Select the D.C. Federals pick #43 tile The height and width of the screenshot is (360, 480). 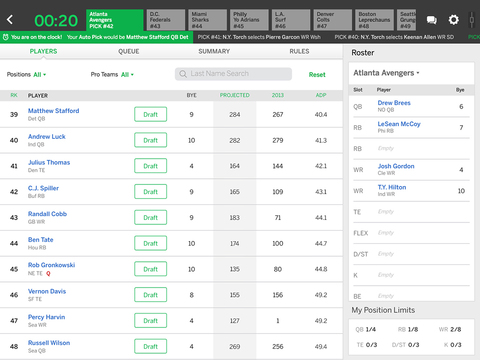pyautogui.click(x=166, y=20)
